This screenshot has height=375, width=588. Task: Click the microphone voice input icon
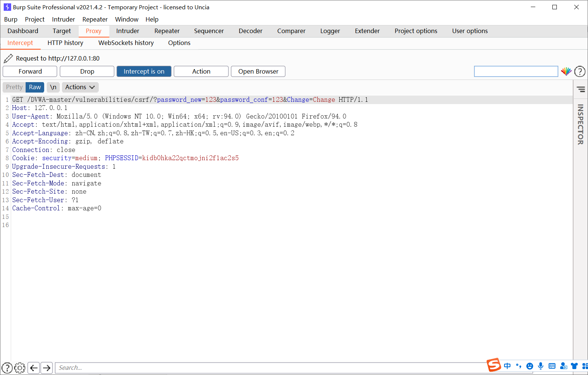pos(541,366)
